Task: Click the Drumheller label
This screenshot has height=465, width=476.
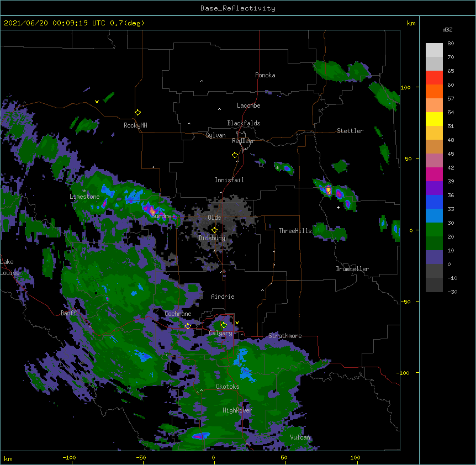Action: [352, 270]
